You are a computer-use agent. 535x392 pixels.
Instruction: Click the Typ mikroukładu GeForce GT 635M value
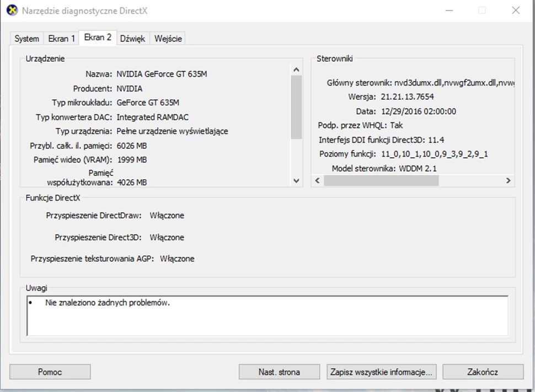click(148, 103)
